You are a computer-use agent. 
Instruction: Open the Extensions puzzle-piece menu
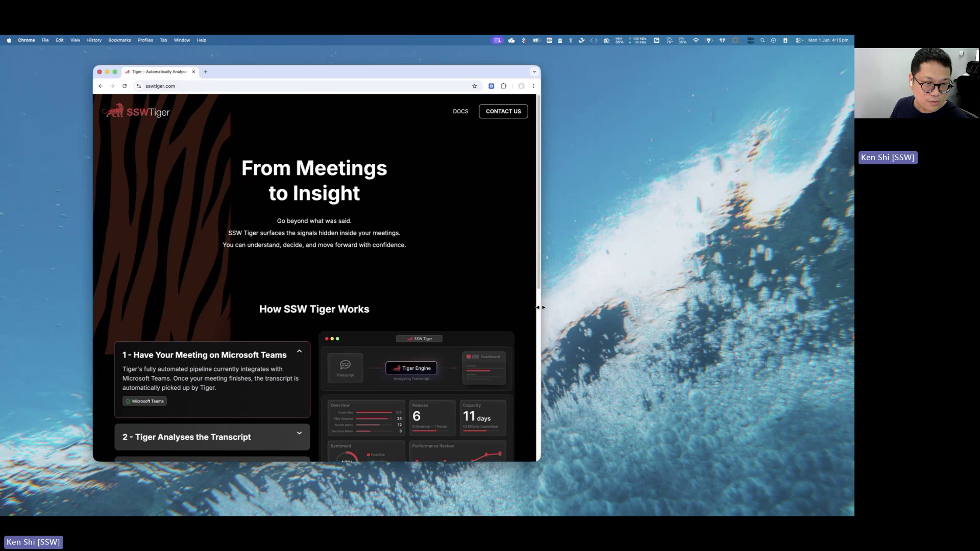click(504, 86)
